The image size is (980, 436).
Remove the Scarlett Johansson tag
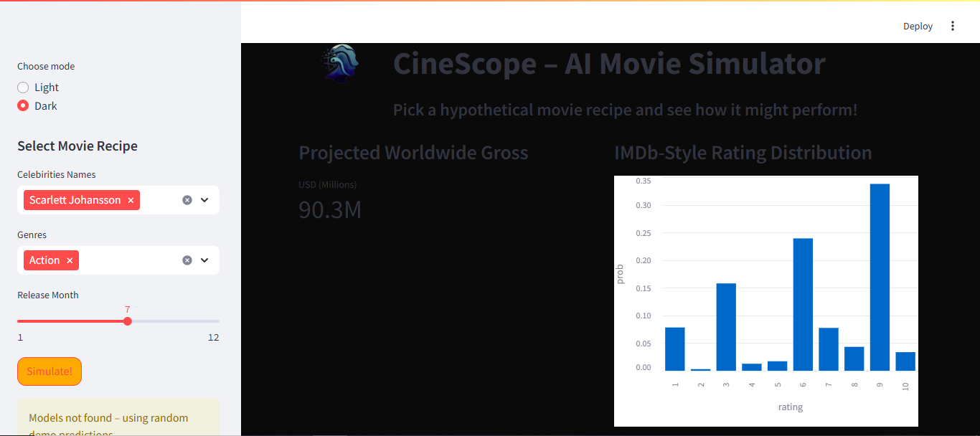click(x=131, y=201)
